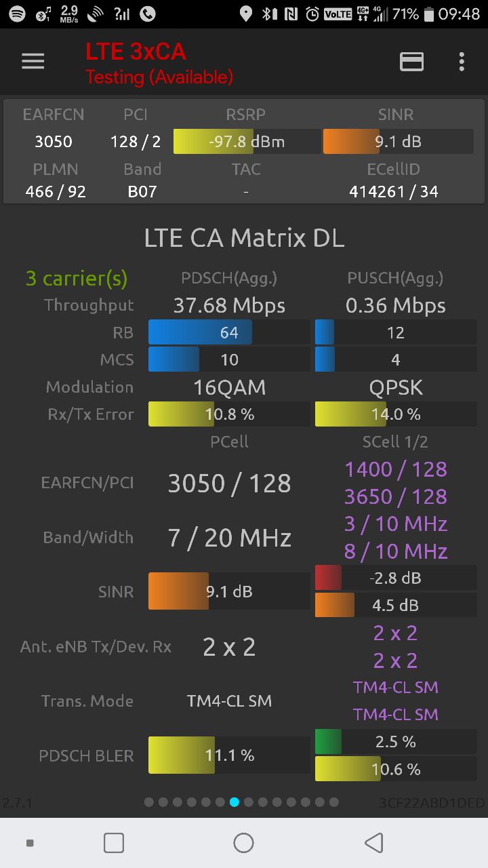Tap the LTE 3xCA title text
Viewport: 488px width, 868px height.
coord(136,52)
